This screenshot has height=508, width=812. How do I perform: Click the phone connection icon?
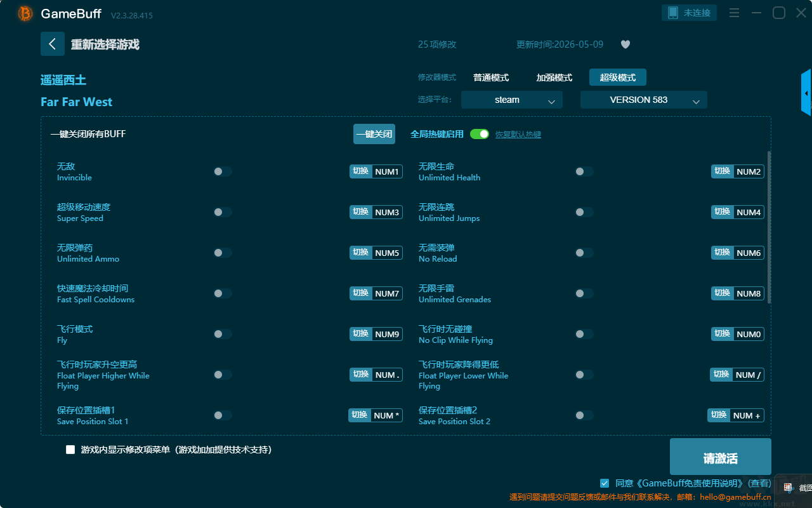pyautogui.click(x=672, y=13)
